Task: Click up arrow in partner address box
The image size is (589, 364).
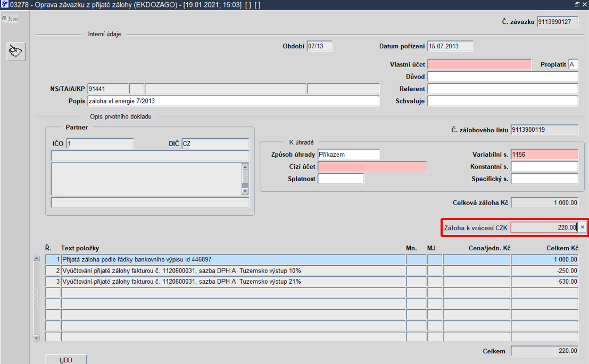Action: coord(245,167)
